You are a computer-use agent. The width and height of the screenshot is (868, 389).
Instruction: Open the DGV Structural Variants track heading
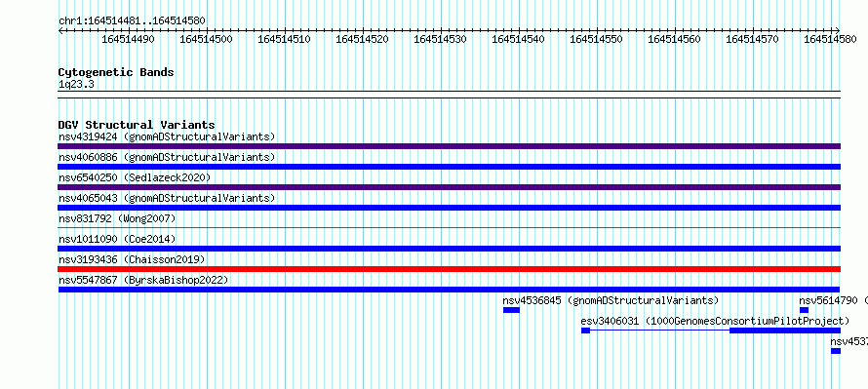point(137,125)
